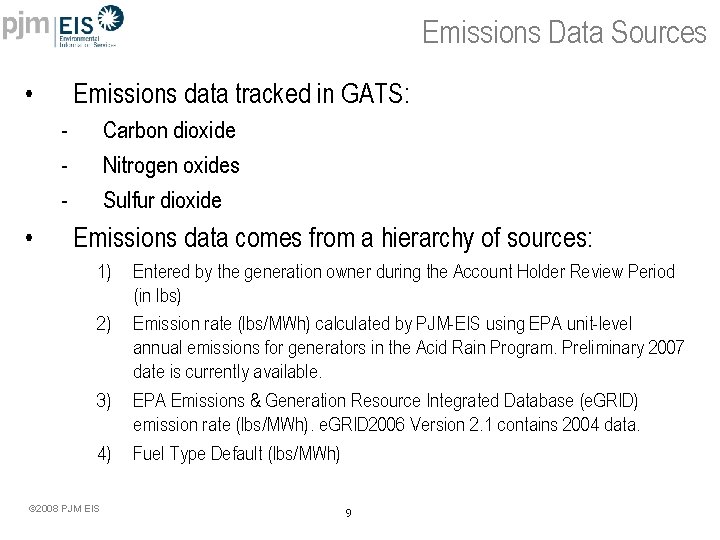Click the numbered marker '4)' in list
Image resolution: width=720 pixels, height=540 pixels.
(x=104, y=453)
